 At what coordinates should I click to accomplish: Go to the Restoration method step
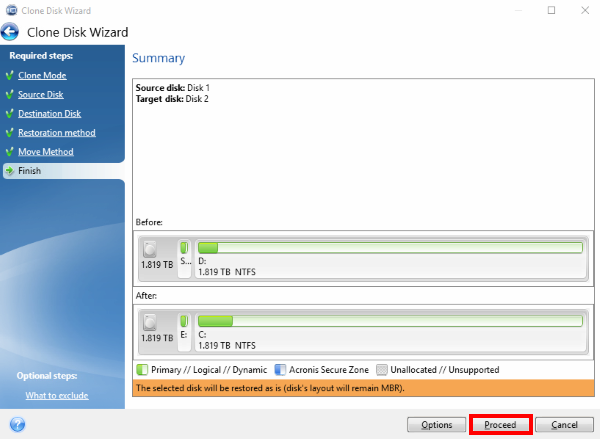pyautogui.click(x=56, y=133)
